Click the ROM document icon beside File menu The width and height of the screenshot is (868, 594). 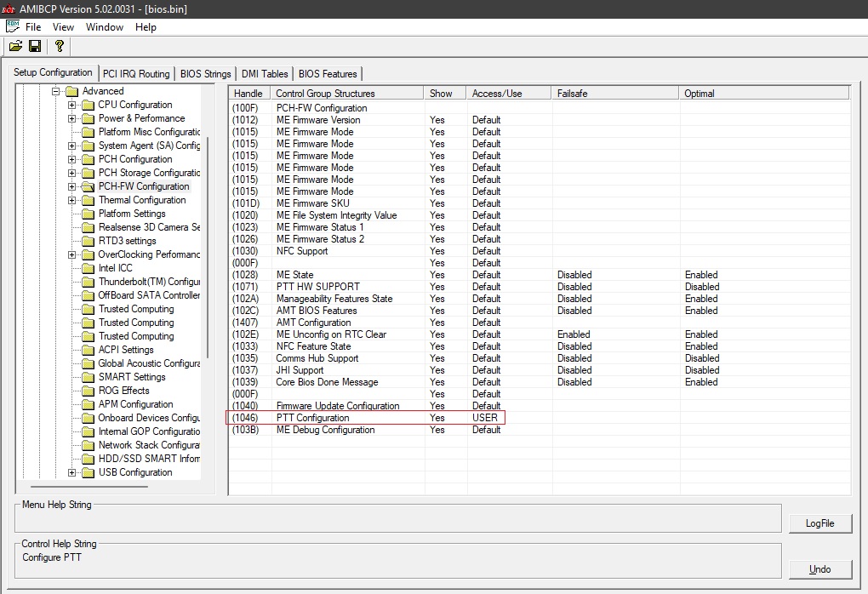13,26
